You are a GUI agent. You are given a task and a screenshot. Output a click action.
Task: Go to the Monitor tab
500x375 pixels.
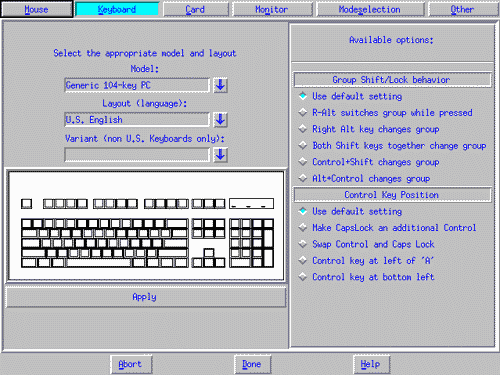(272, 9)
